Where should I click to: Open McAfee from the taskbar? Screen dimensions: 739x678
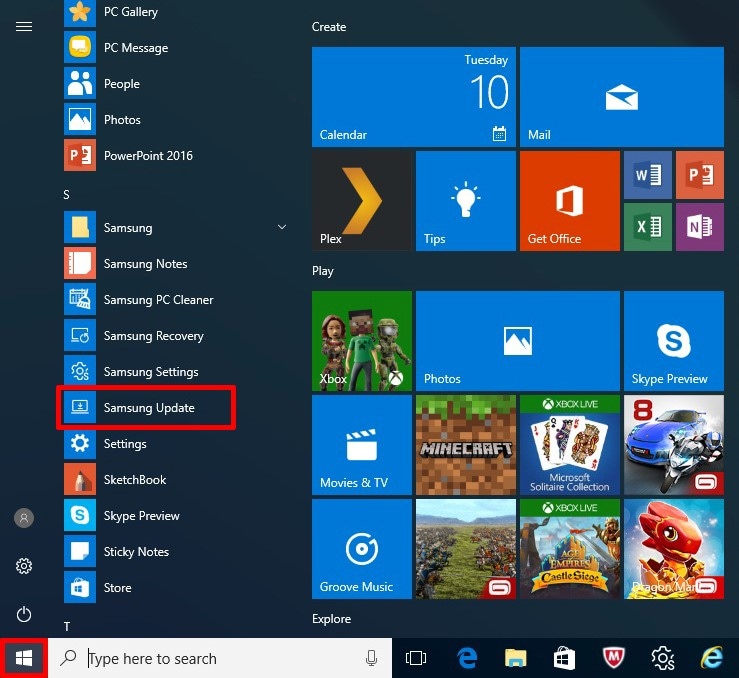(x=614, y=658)
